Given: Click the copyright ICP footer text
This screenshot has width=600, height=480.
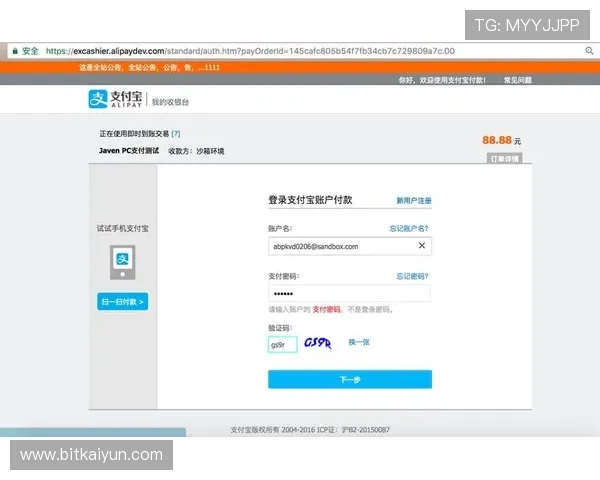Looking at the screenshot, I should point(310,430).
